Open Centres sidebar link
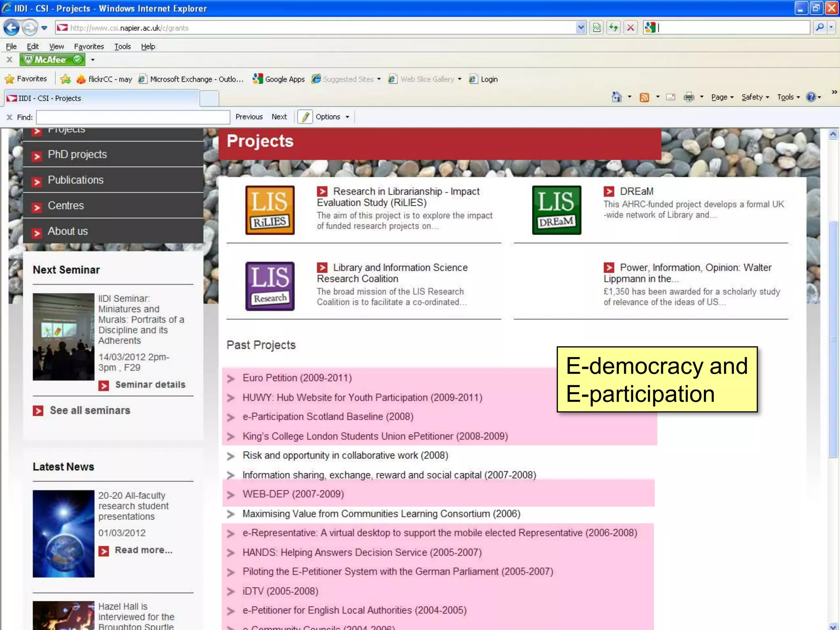The width and height of the screenshot is (840, 630). [x=66, y=205]
